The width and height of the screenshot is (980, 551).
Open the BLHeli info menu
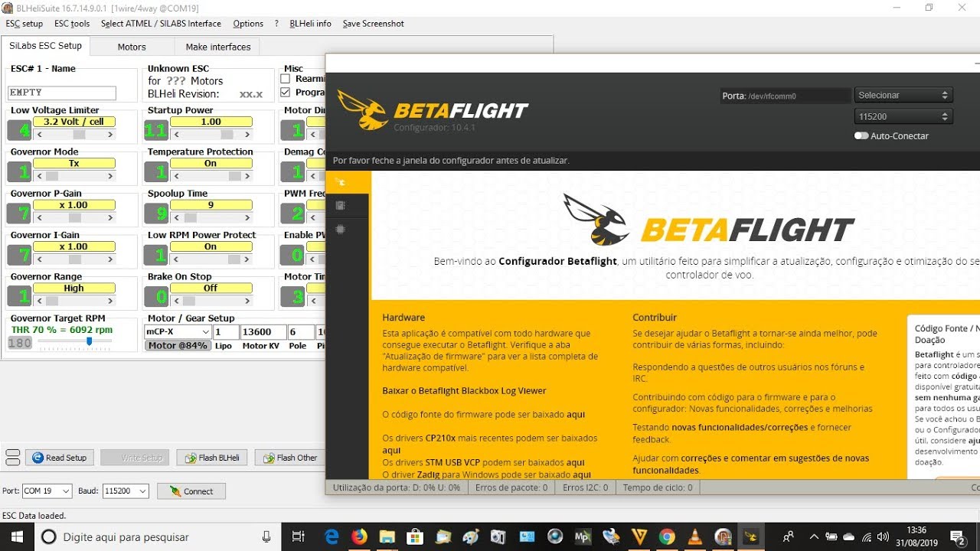coord(310,24)
